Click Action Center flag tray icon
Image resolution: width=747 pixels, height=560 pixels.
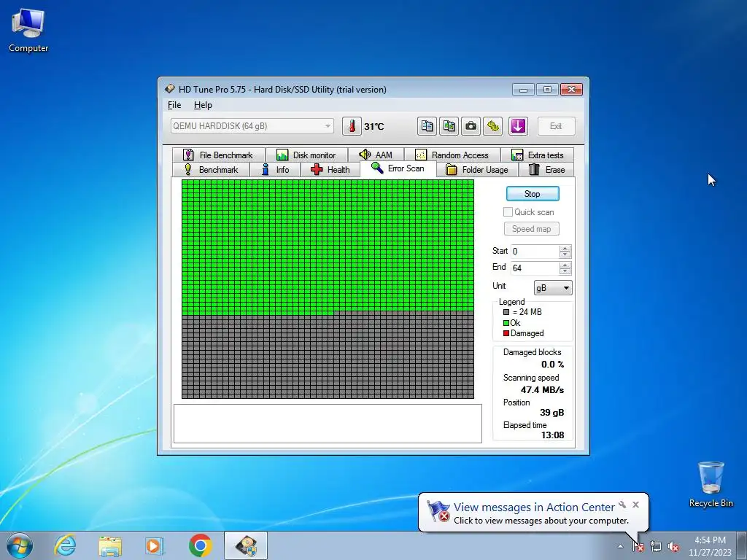tap(638, 547)
